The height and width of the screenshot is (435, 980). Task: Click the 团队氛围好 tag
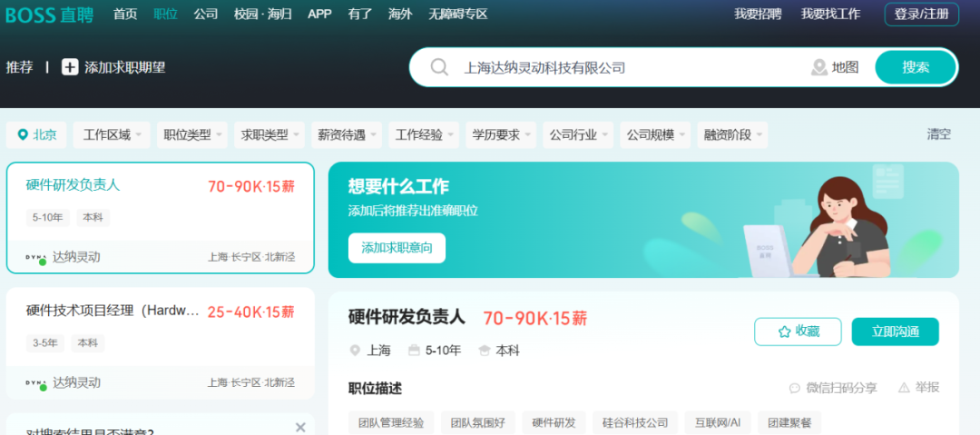pos(479,422)
